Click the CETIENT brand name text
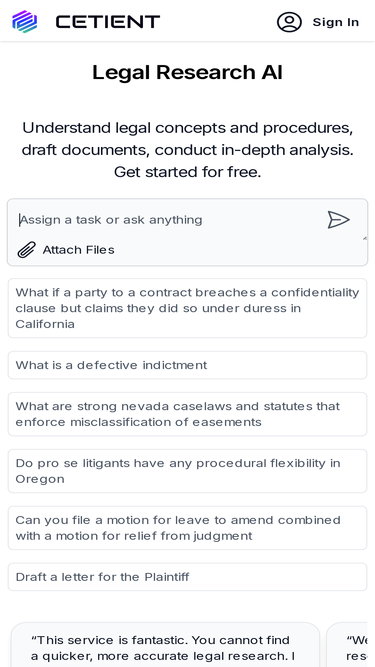This screenshot has width=375, height=667. point(108,22)
